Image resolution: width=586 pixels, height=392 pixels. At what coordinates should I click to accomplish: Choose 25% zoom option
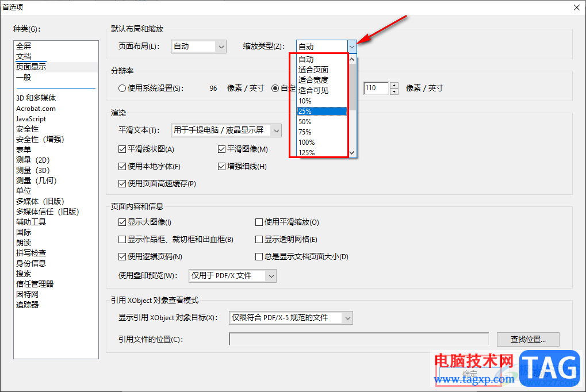(x=322, y=112)
